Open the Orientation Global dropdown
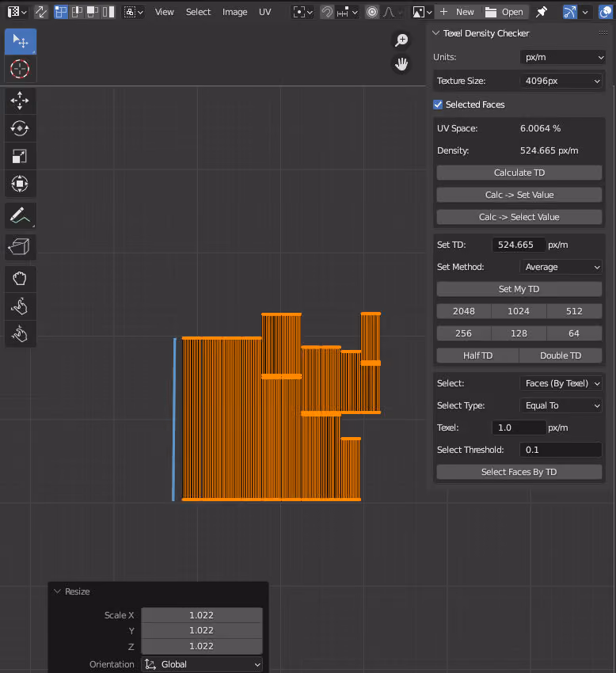This screenshot has height=673, width=616. point(202,664)
